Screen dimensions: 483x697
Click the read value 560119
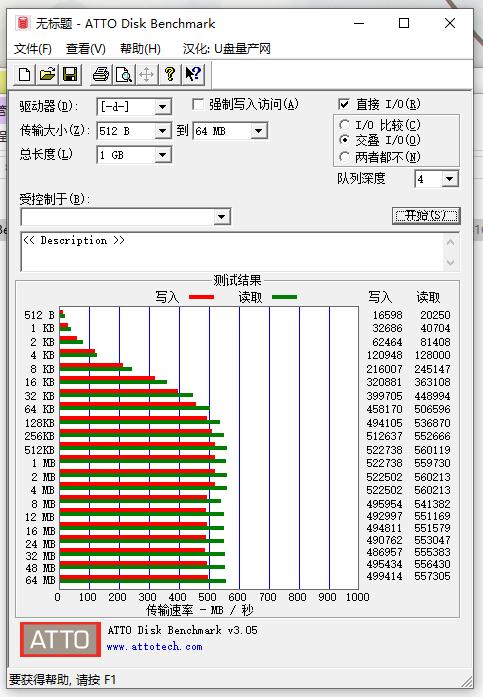coord(432,450)
